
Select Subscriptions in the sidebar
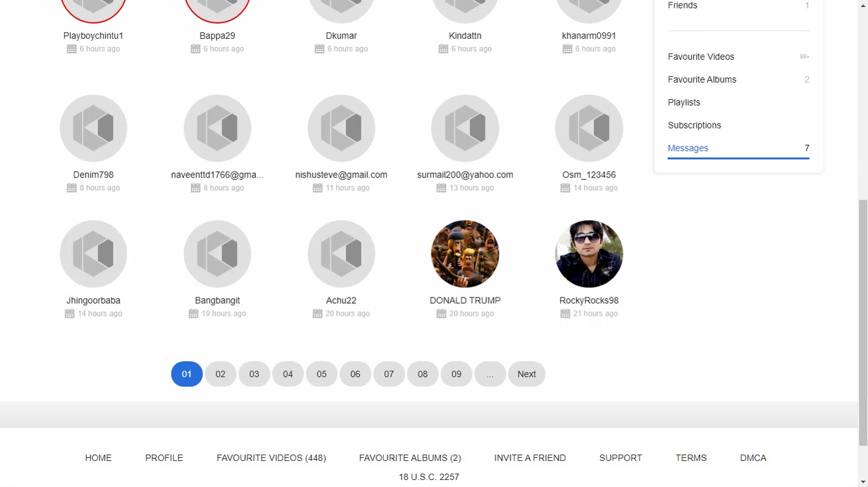pos(694,125)
